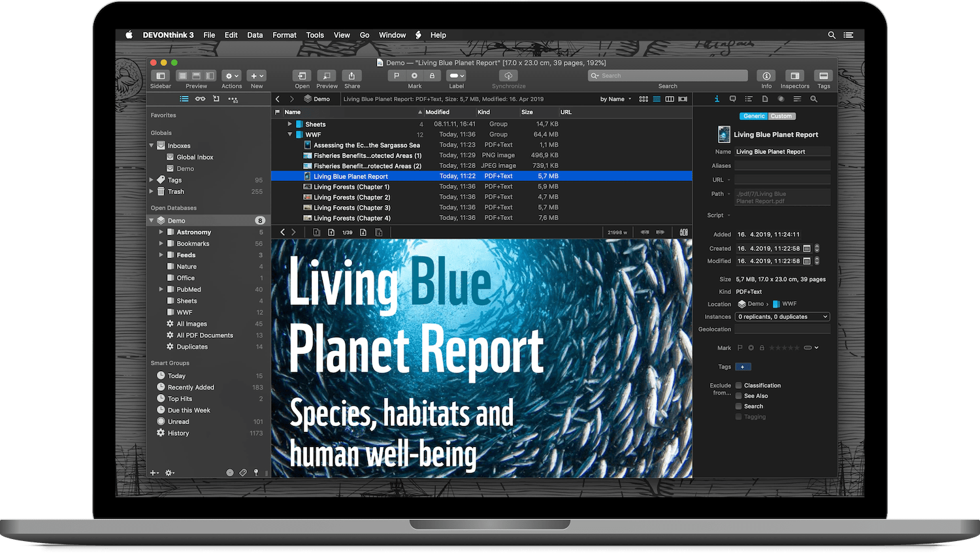The image size is (980, 560).
Task: Toggle the lock in inspector Mark row
Action: pyautogui.click(x=762, y=348)
